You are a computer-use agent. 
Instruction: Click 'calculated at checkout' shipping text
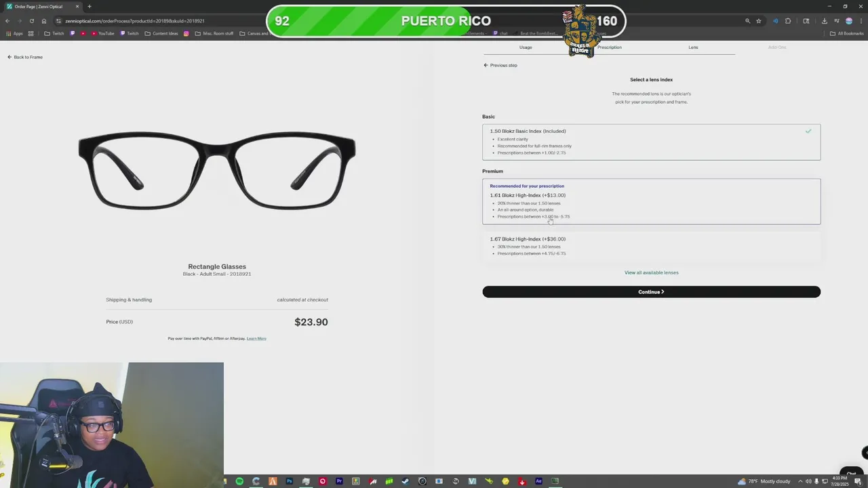pyautogui.click(x=302, y=300)
